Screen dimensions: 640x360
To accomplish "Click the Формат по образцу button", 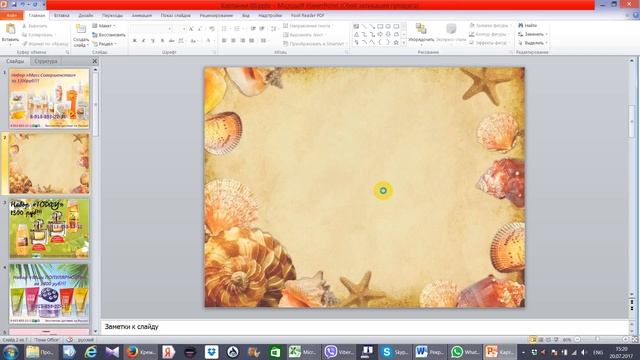I will [45, 44].
